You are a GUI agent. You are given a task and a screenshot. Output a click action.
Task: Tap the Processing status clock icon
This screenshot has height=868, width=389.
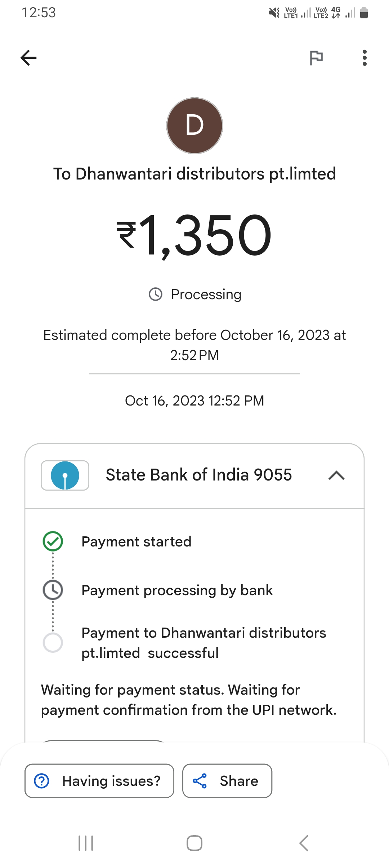156,294
